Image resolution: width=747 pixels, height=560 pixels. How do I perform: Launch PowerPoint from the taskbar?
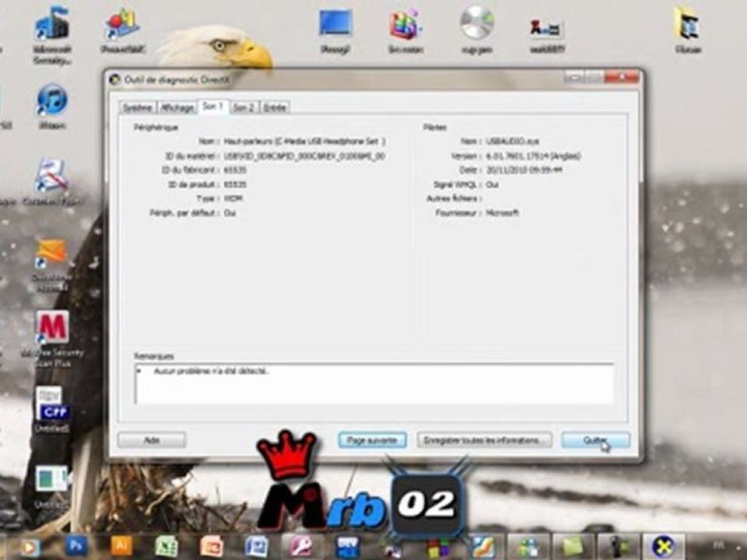(x=212, y=546)
